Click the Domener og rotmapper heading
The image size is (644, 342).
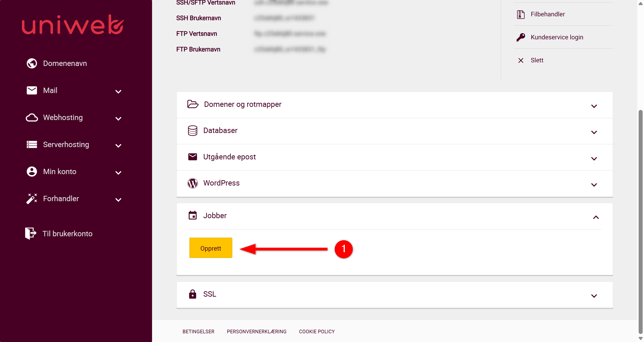242,104
